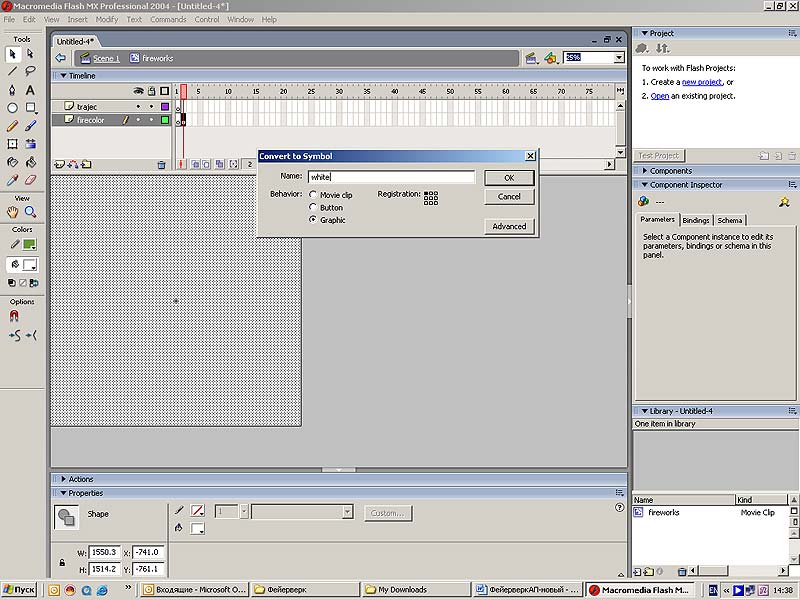Select the Text tool in Tools panel
800x600 pixels.
[31, 90]
